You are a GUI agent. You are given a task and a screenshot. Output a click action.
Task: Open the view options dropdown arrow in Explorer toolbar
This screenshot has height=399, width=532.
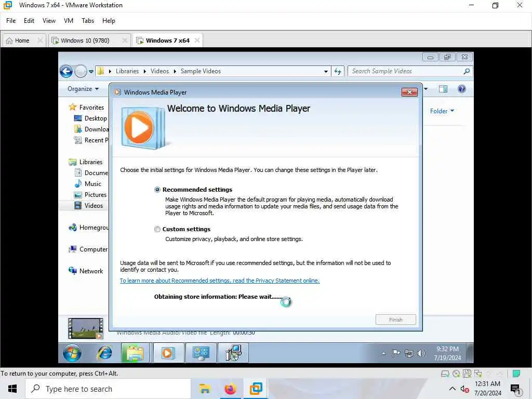pos(426,89)
